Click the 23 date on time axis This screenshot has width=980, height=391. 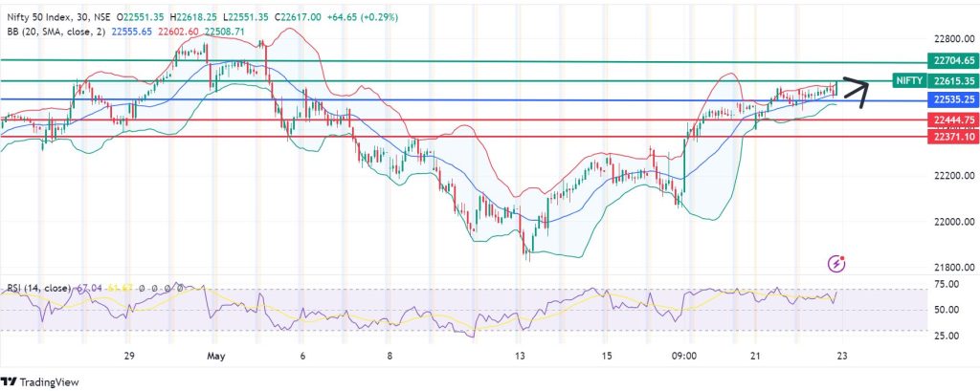[x=842, y=356]
